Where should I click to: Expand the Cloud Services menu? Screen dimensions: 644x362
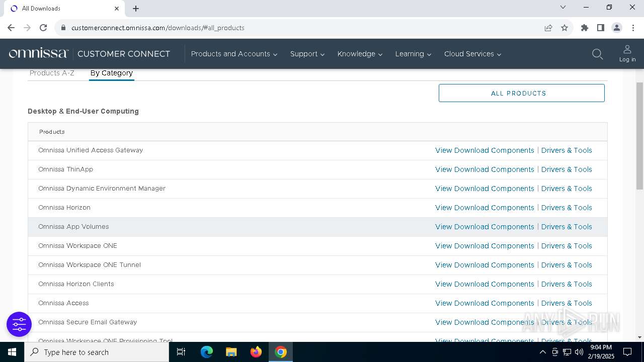point(472,54)
